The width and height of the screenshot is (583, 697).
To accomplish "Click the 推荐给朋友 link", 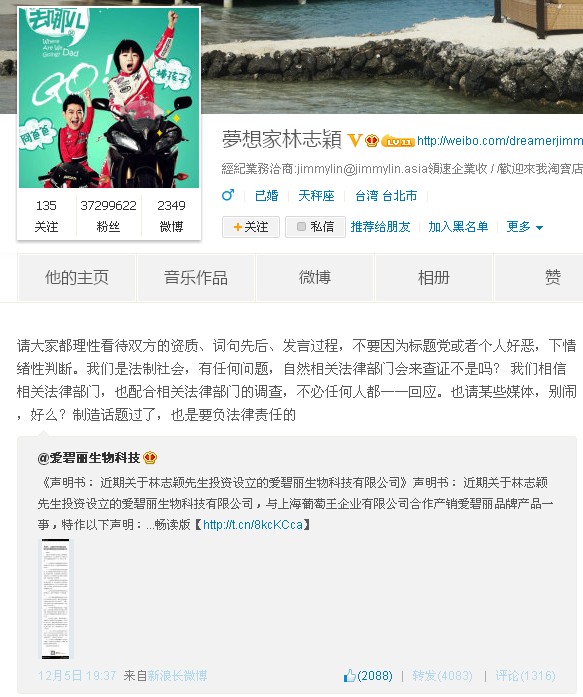I will 380,227.
